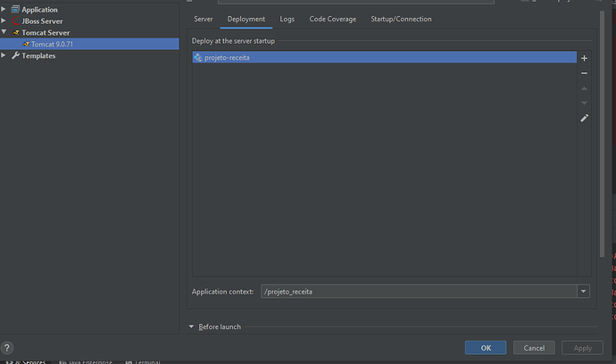Collapse the Tomcat Server tree node
Screen dimensions: 616x364
pos(4,32)
